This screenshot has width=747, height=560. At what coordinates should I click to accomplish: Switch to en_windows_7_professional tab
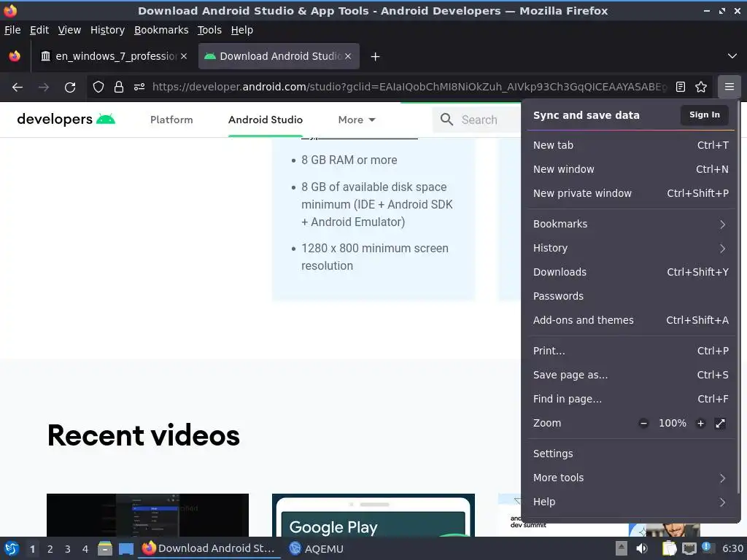pyautogui.click(x=113, y=56)
